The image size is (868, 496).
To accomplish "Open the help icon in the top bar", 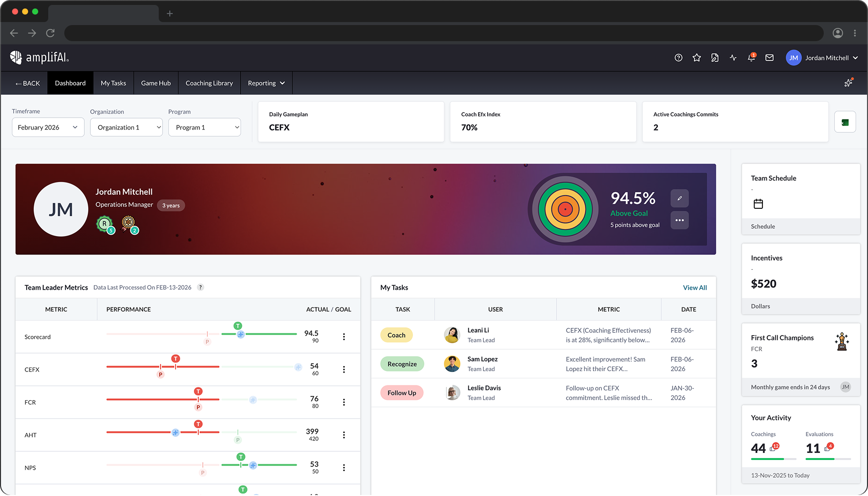I will click(678, 58).
